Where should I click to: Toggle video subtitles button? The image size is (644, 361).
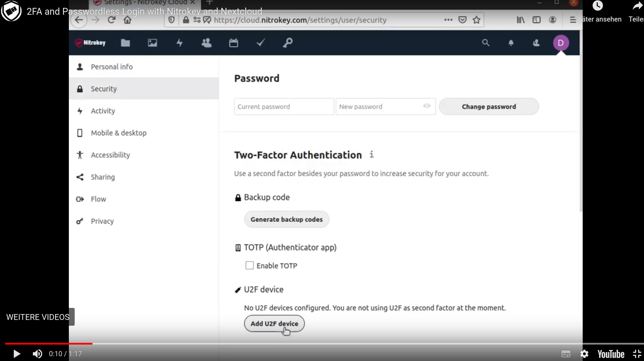point(566,354)
